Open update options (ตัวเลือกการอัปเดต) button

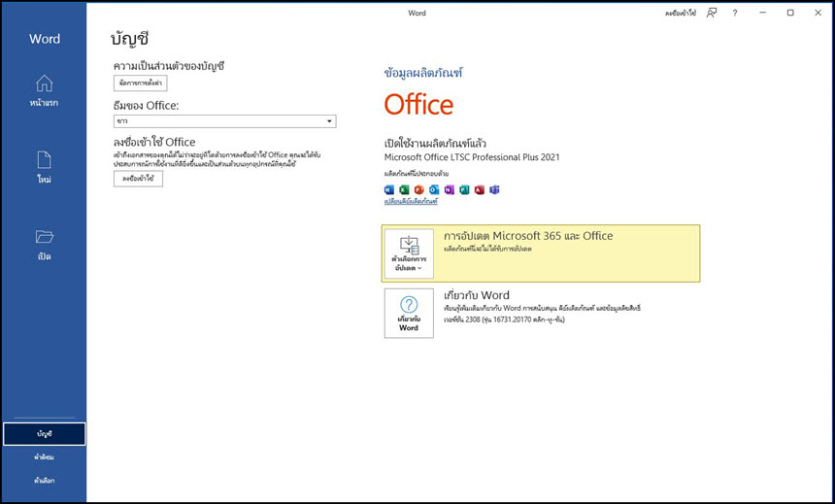click(409, 254)
